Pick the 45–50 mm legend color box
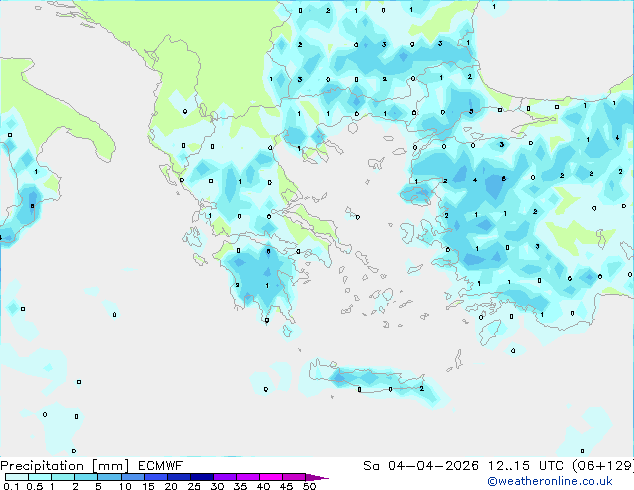The width and height of the screenshot is (634, 490). pyautogui.click(x=294, y=477)
